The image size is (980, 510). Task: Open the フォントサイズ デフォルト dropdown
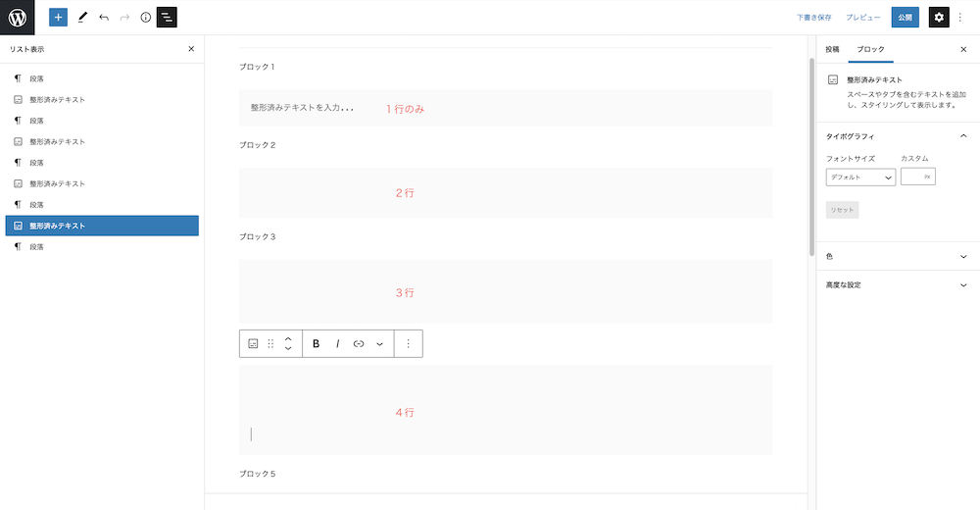click(x=860, y=178)
